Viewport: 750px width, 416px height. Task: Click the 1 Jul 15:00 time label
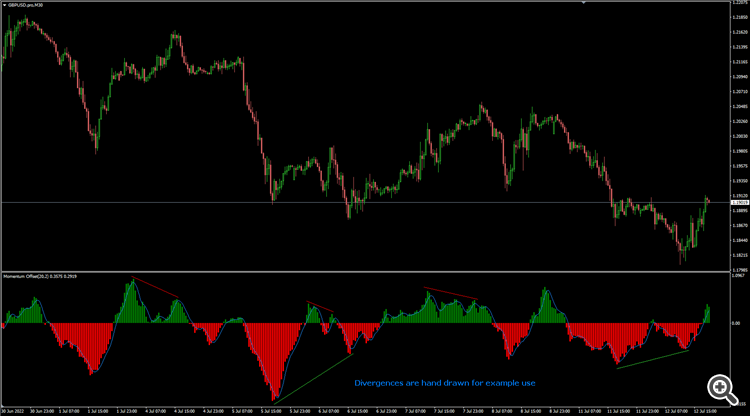click(x=98, y=411)
